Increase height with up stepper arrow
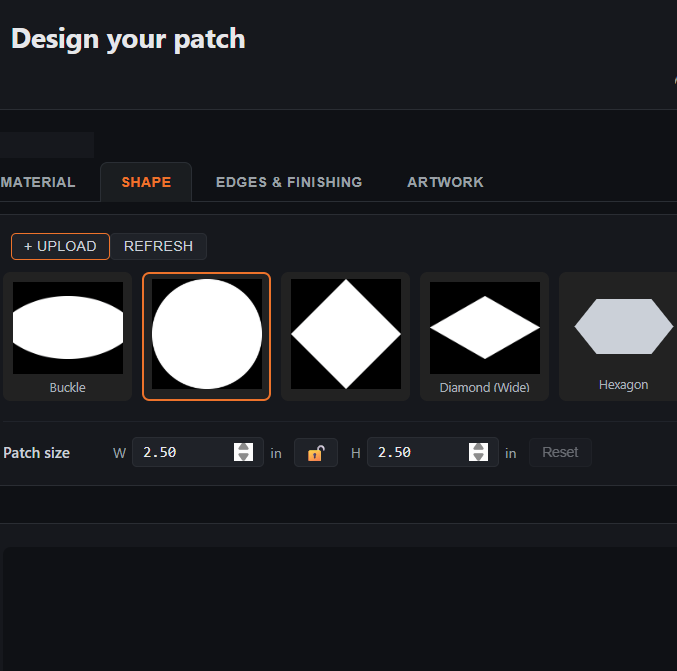 pyautogui.click(x=478, y=447)
